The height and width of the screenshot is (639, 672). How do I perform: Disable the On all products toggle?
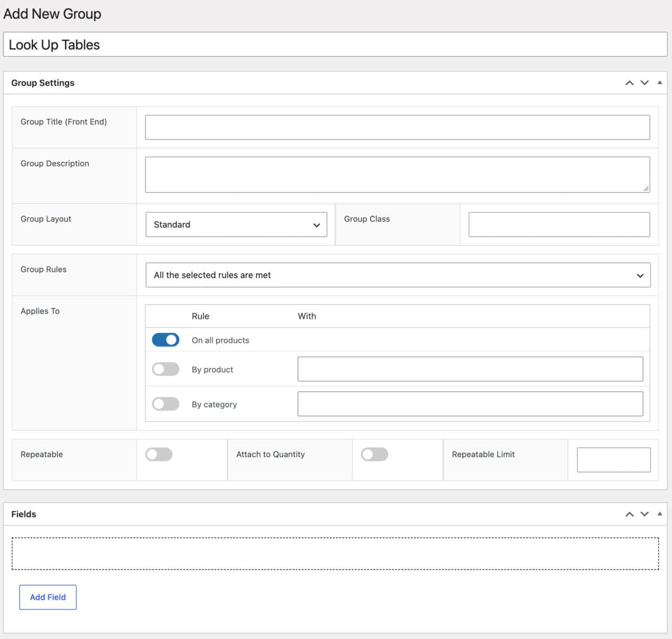166,340
